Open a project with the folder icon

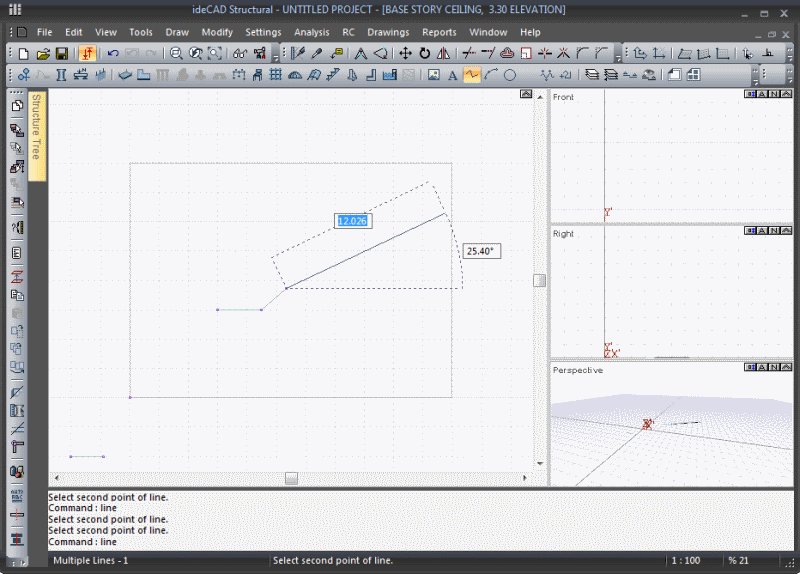(x=43, y=54)
